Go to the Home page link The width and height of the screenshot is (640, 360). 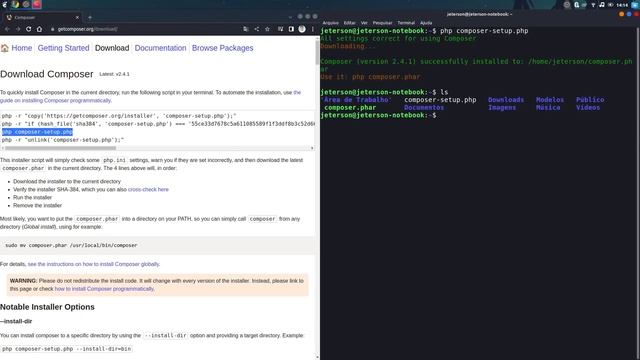(x=22, y=48)
